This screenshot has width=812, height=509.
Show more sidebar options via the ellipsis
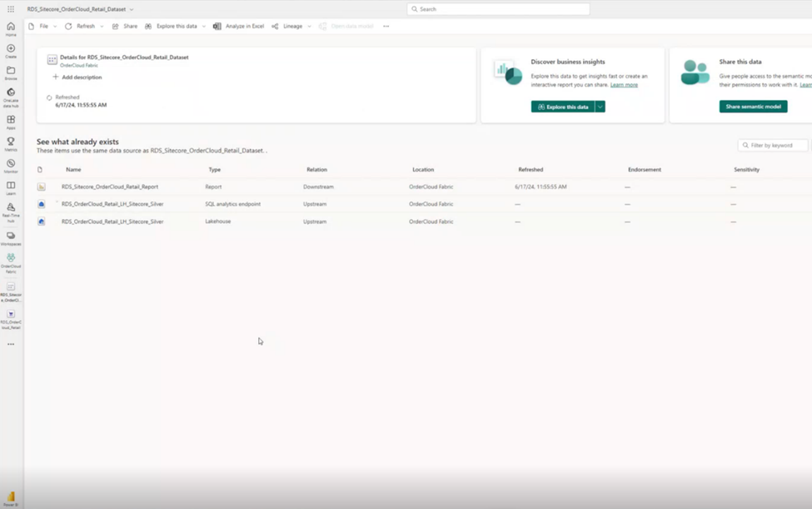(11, 344)
